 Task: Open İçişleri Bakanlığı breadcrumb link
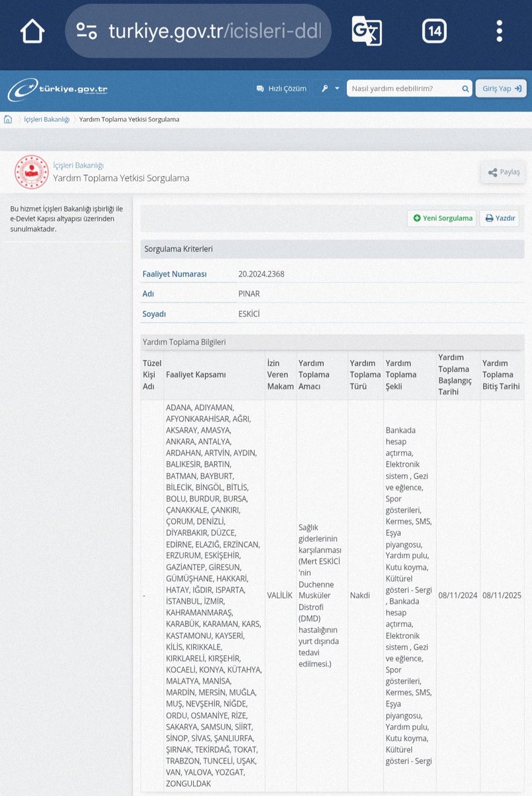tap(46, 119)
